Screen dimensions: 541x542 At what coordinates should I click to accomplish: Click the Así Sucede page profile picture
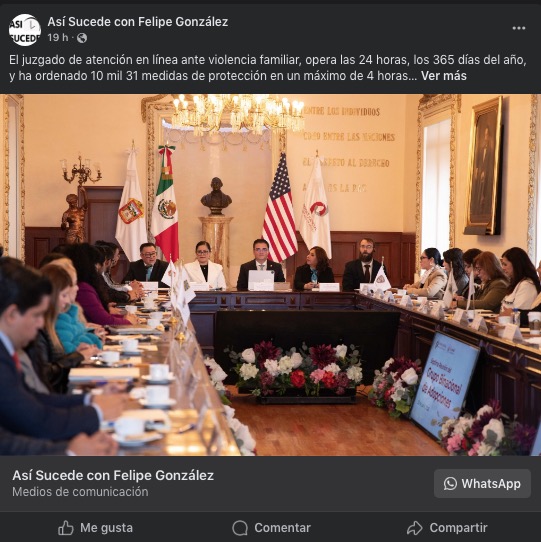25,30
